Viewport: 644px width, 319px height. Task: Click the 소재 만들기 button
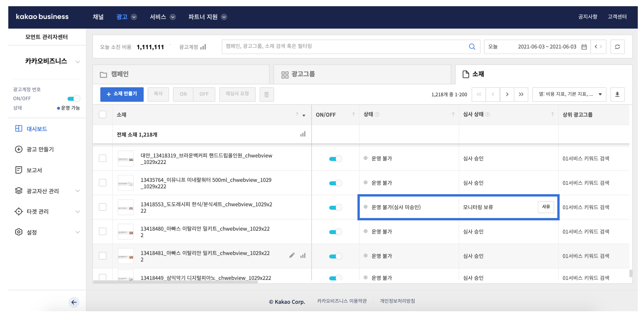click(122, 94)
